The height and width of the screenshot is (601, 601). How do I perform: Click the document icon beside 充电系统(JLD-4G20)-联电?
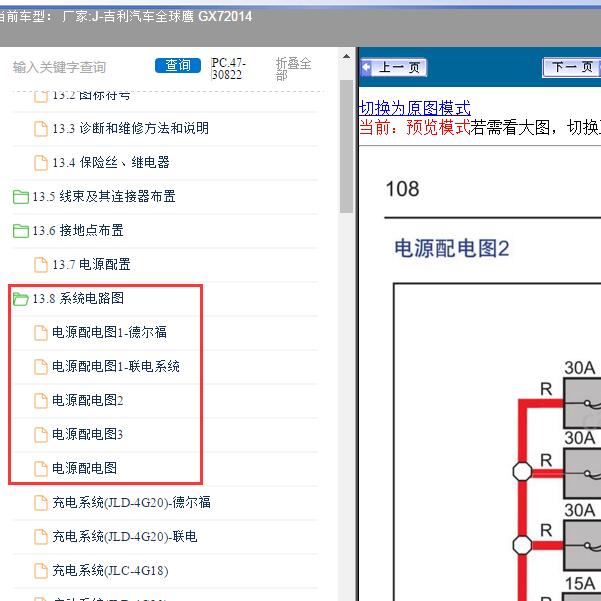coord(41,537)
